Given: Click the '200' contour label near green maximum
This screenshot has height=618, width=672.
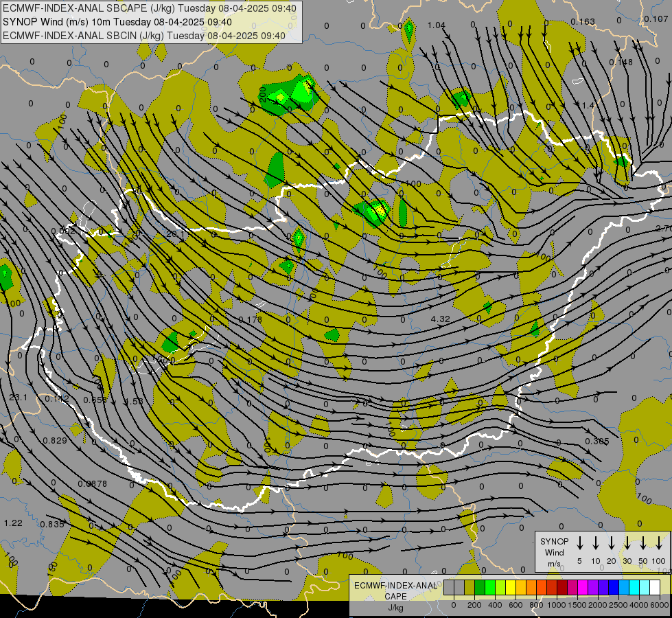Looking at the screenshot, I should [263, 94].
